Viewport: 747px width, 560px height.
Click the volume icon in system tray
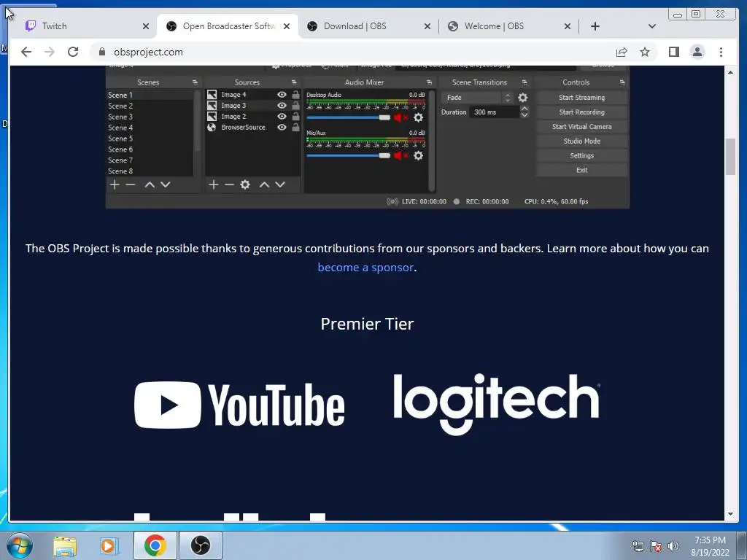coord(673,546)
